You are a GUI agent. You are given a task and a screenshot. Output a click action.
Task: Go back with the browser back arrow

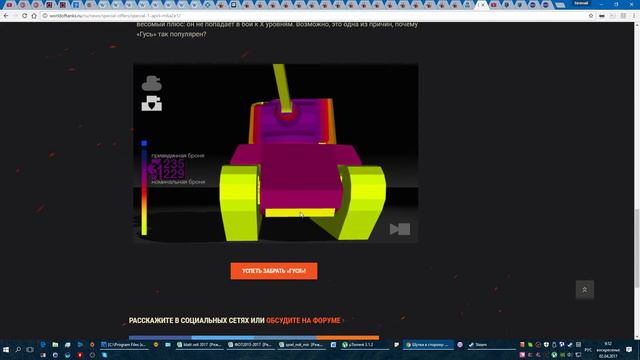(6, 16)
